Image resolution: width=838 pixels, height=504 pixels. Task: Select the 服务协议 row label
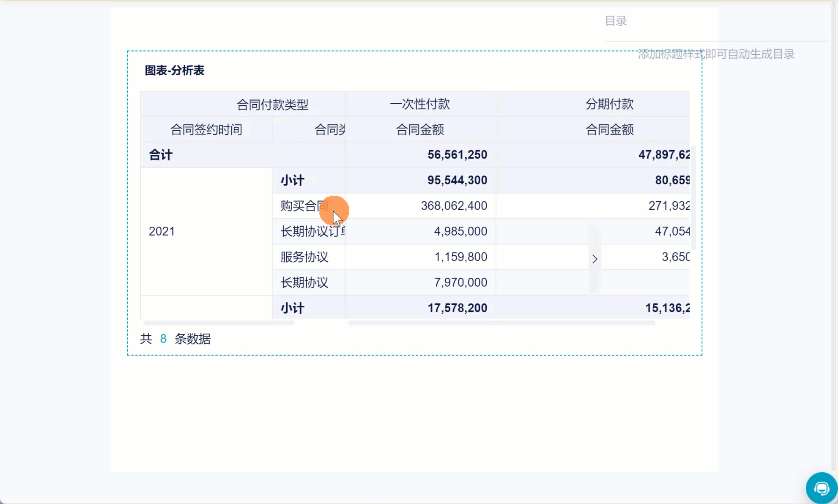pyautogui.click(x=304, y=257)
